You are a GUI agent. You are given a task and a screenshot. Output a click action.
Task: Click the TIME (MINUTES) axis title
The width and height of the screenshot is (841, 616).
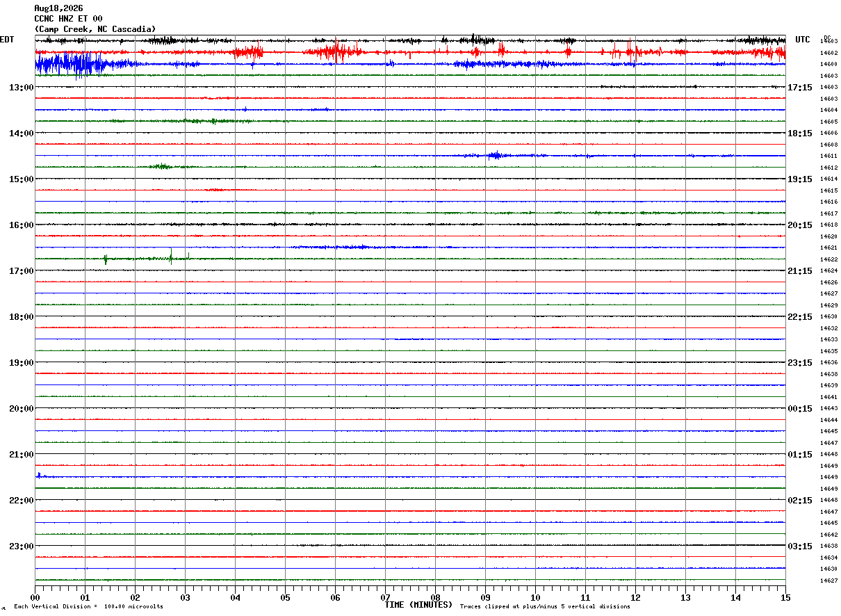click(418, 605)
